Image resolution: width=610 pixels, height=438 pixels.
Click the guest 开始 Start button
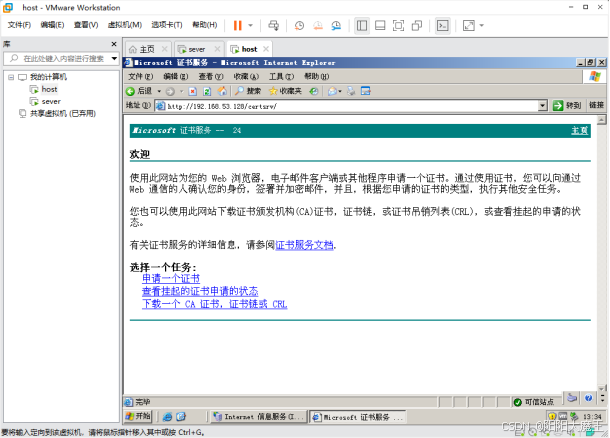click(138, 417)
